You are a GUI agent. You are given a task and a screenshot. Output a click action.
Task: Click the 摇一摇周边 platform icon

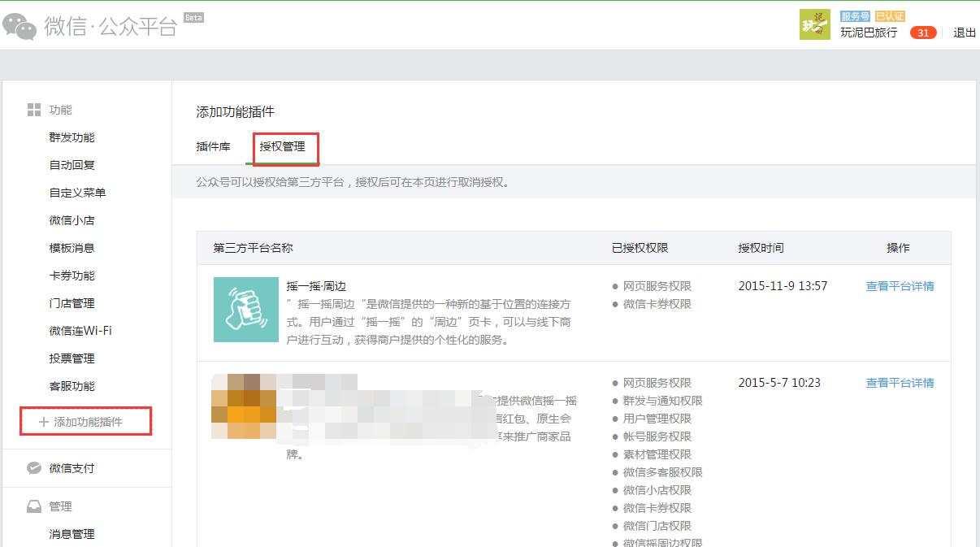pos(245,310)
